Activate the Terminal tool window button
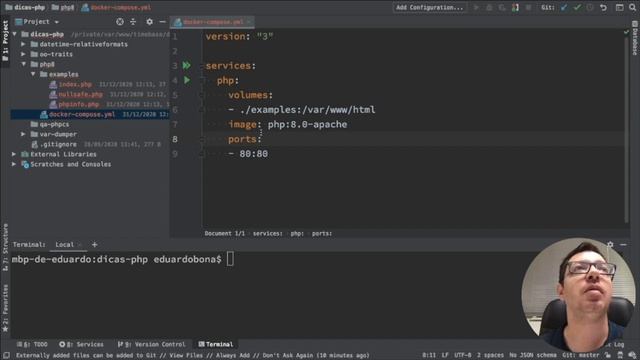 216,344
